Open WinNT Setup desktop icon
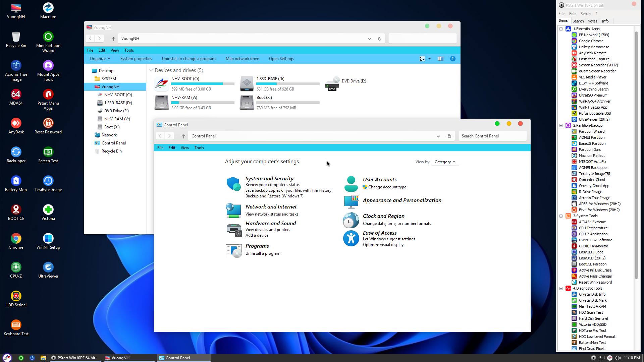 point(48,241)
